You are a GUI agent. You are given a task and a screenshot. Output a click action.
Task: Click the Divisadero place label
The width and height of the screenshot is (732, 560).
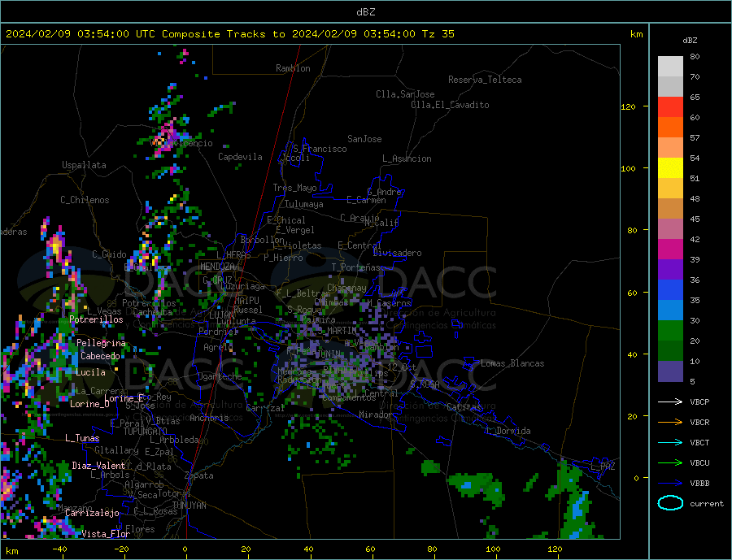397,253
